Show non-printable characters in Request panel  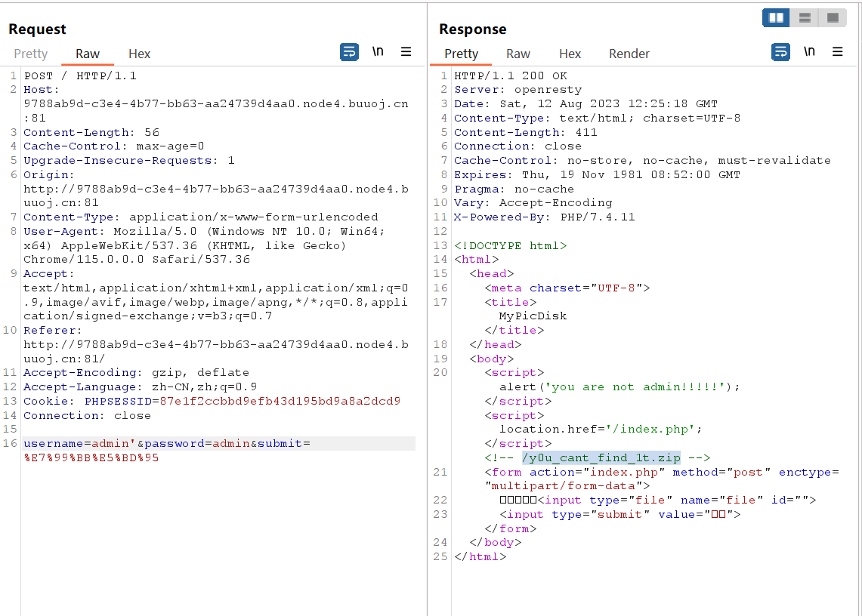click(378, 51)
